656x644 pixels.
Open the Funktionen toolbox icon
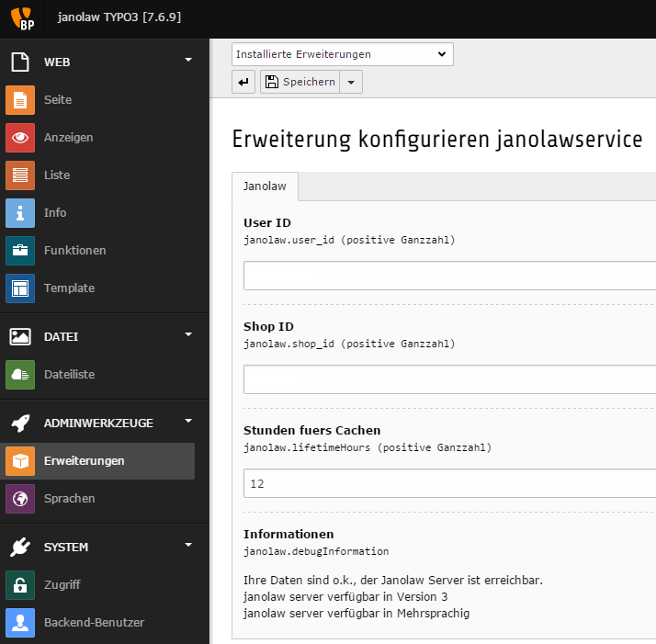pos(20,251)
